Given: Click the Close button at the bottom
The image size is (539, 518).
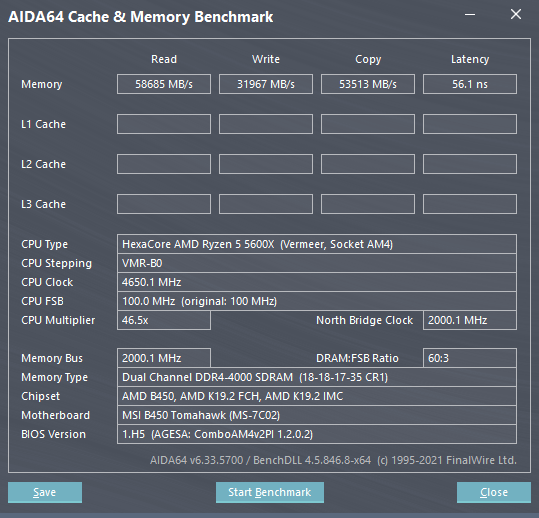Looking at the screenshot, I should pos(494,492).
